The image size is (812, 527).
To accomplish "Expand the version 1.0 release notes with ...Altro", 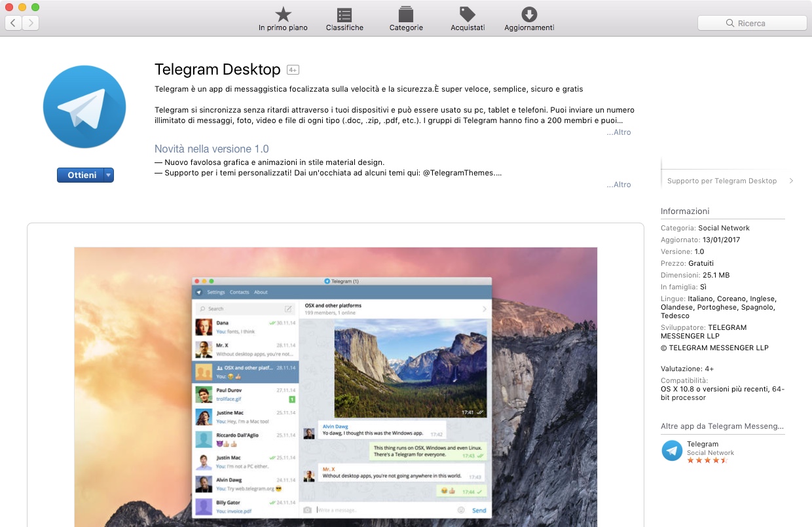I will (619, 185).
